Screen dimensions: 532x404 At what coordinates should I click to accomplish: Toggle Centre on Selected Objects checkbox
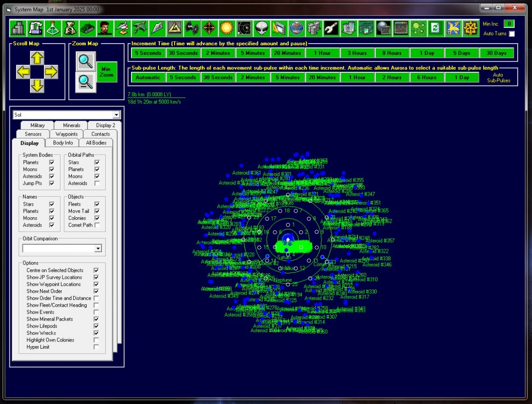97,270
